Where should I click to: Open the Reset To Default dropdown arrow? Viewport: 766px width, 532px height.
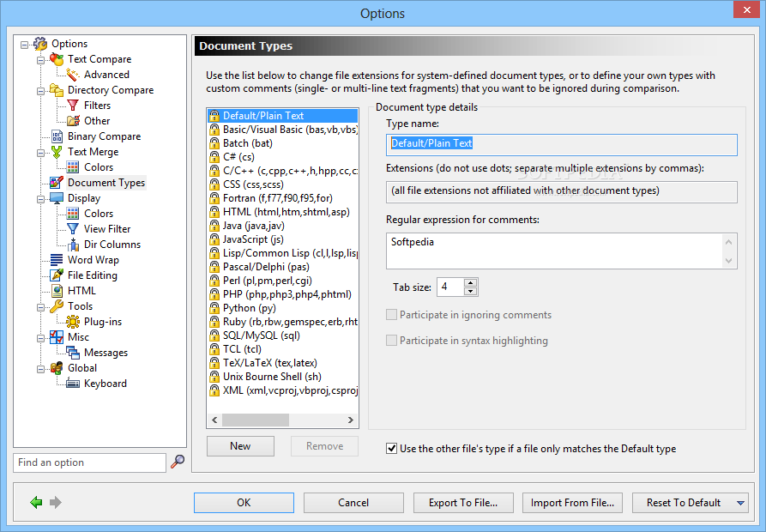click(x=740, y=503)
